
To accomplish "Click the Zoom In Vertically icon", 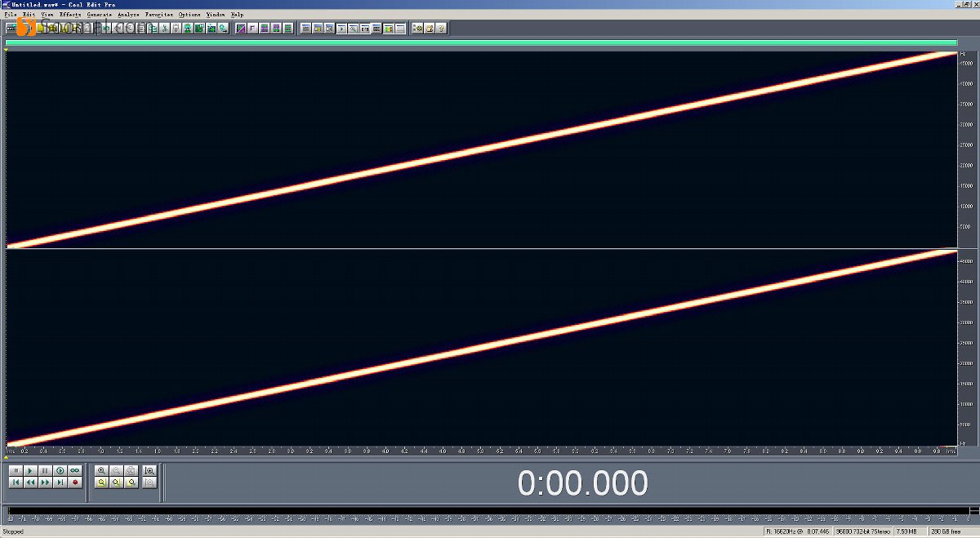I will click(x=149, y=471).
